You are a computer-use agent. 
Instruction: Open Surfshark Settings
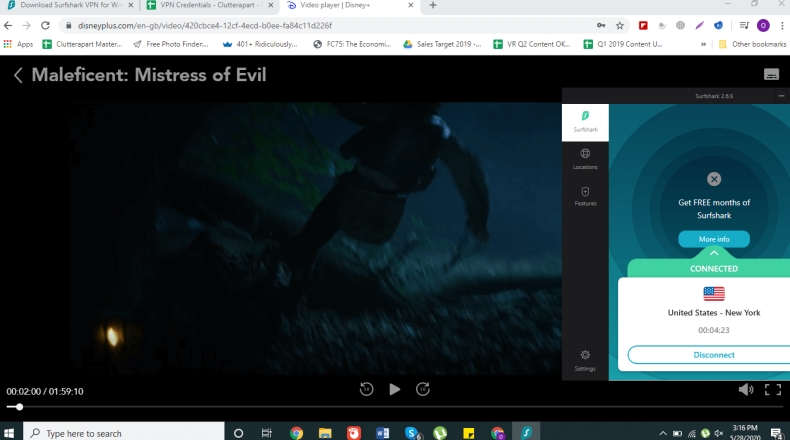585,359
